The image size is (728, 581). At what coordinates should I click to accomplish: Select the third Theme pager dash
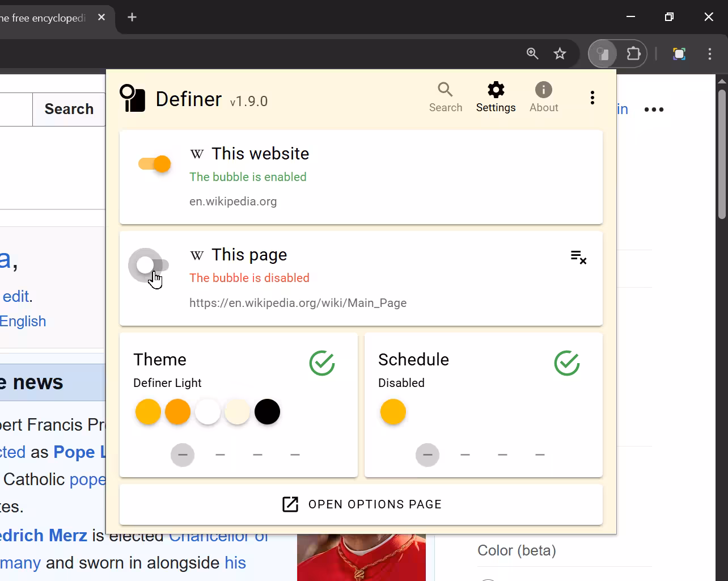pyautogui.click(x=257, y=455)
